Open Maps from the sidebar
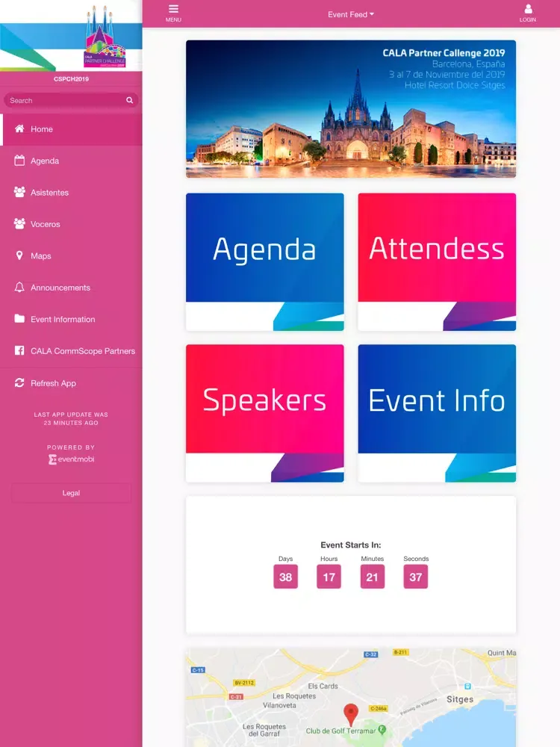The height and width of the screenshot is (747, 560). click(71, 255)
